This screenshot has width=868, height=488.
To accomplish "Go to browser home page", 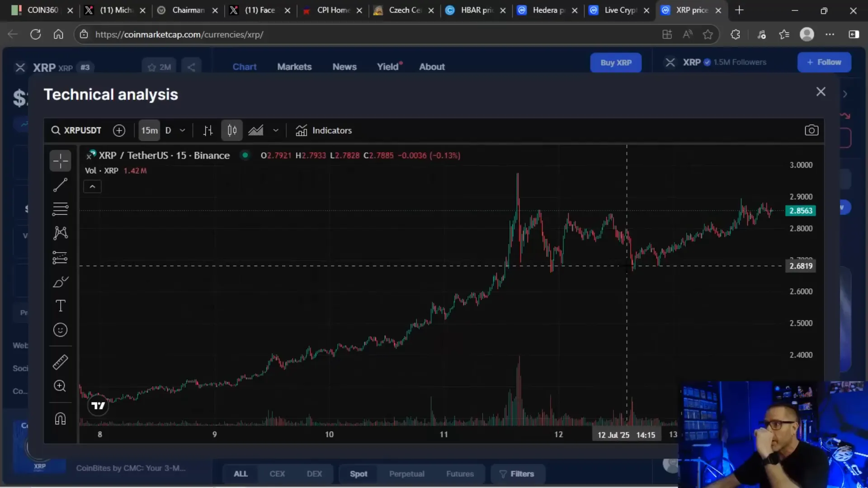I will (x=58, y=34).
